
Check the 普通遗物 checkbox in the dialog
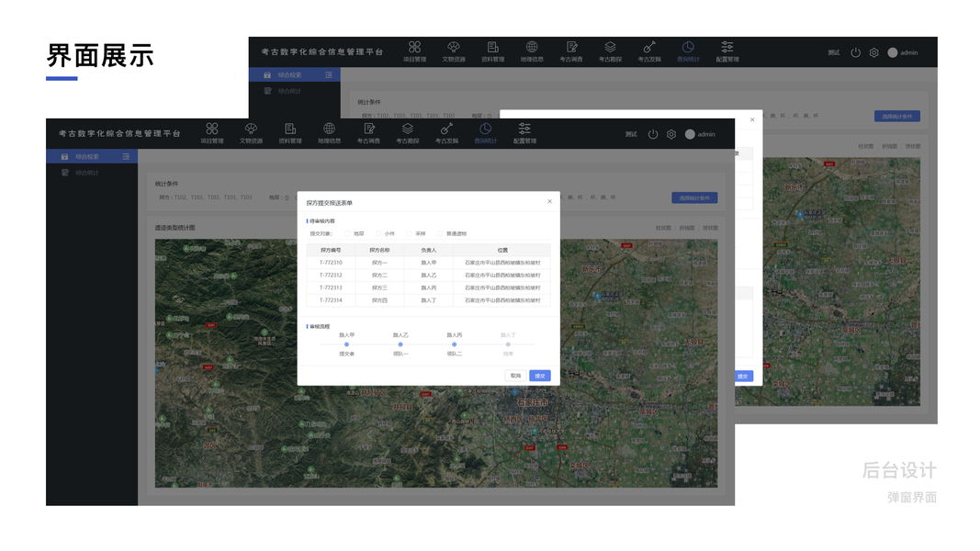click(440, 233)
